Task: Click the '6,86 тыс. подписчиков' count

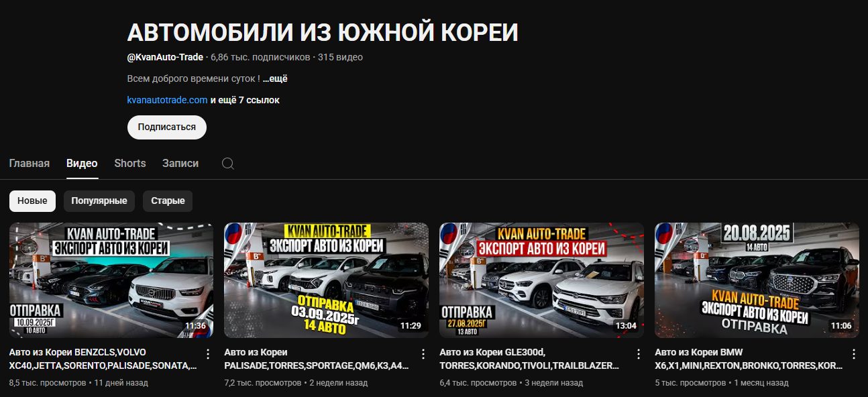Action: 260,57
